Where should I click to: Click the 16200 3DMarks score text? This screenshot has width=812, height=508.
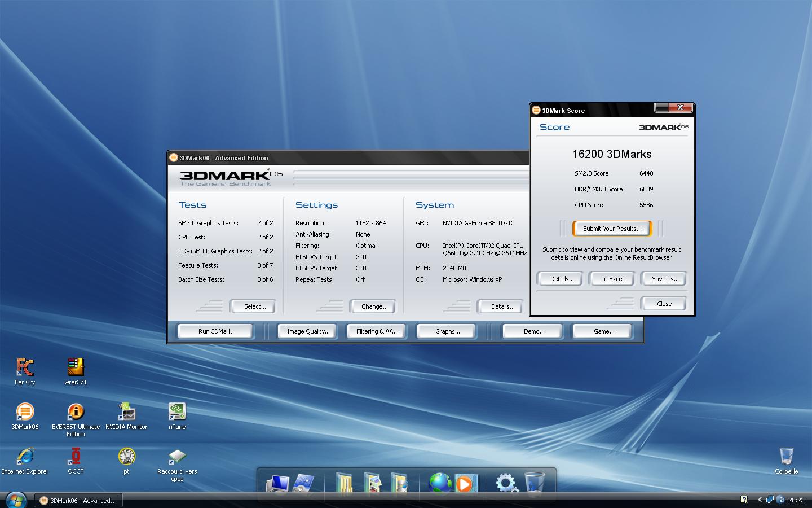click(x=612, y=154)
